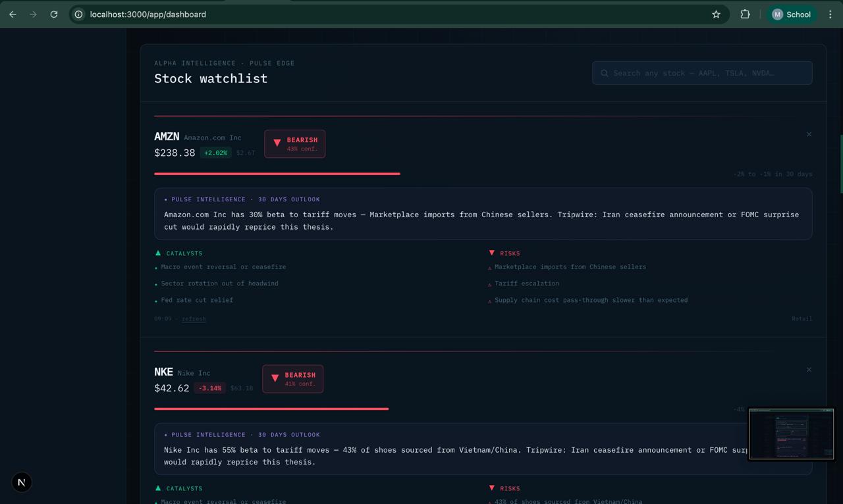Click the stock search field
The height and width of the screenshot is (504, 843).
[702, 73]
